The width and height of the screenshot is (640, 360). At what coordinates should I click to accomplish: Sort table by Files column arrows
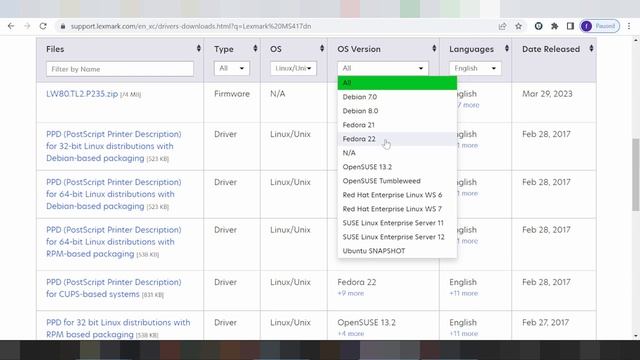point(199,49)
